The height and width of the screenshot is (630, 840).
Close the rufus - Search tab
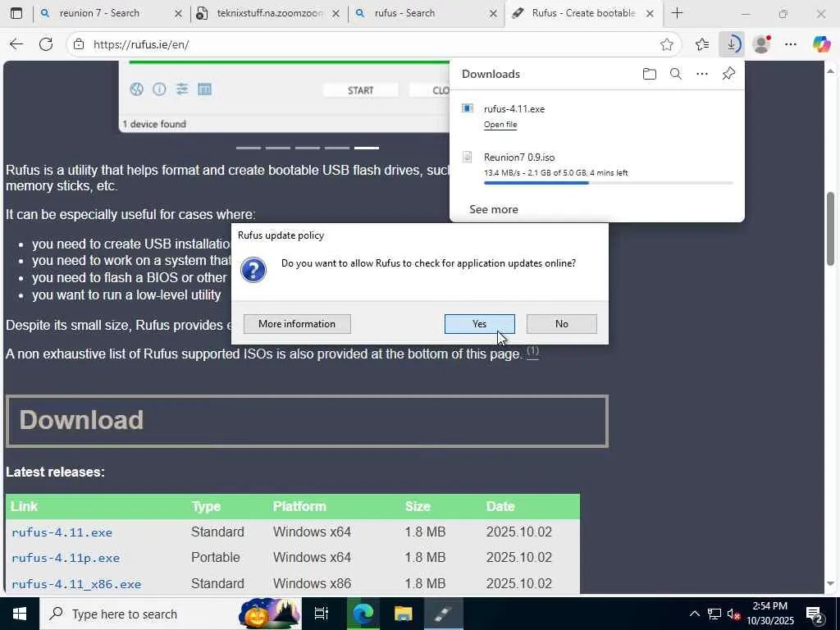coord(493,13)
